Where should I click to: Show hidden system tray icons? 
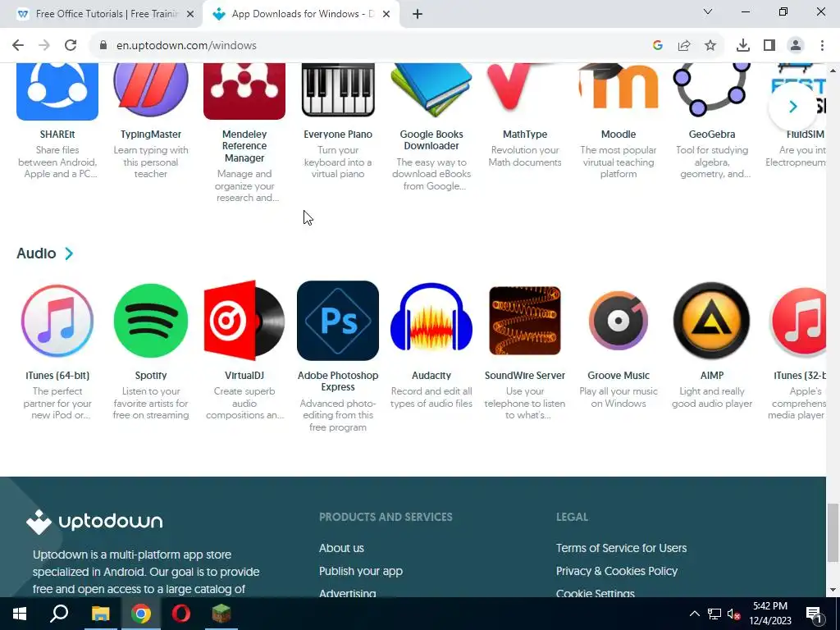tap(694, 614)
